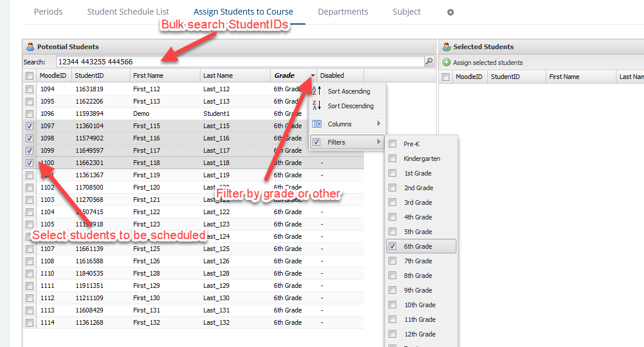644x347 pixels.
Task: Check the 7th Grade filter checkbox
Action: click(x=393, y=261)
